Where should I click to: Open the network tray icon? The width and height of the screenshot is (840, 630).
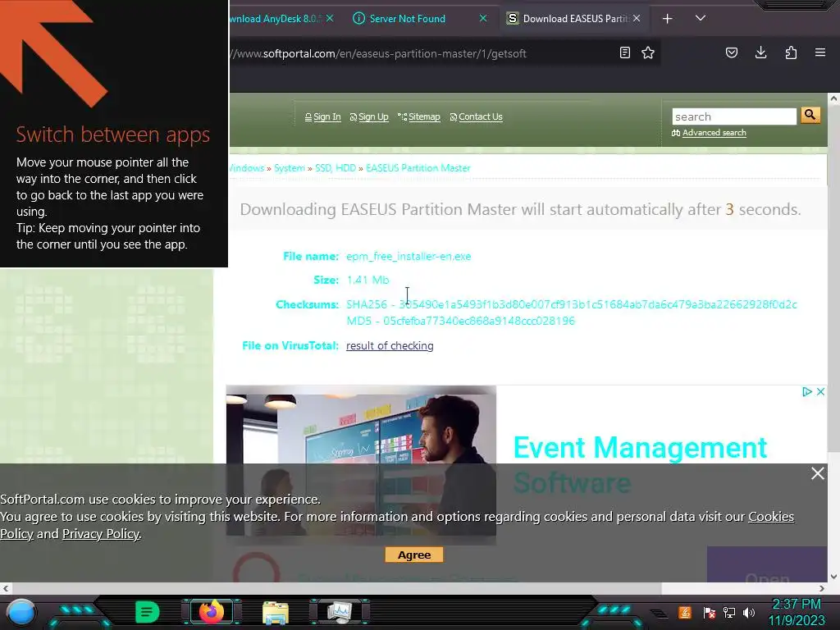click(728, 612)
